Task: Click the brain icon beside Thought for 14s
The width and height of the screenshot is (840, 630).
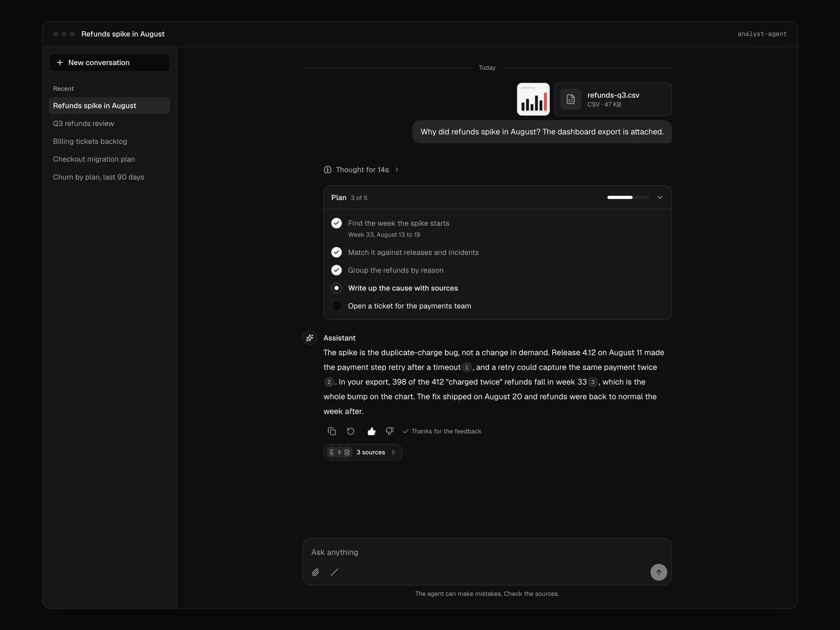Action: tap(328, 170)
